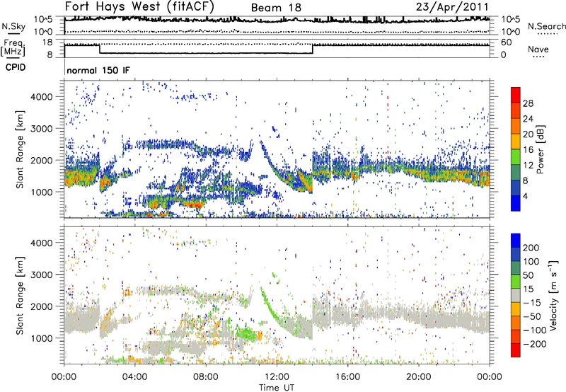The width and height of the screenshot is (566, 392).
Task: Select the red bottom segment of the Velocity colorbar
Action: coord(516,350)
